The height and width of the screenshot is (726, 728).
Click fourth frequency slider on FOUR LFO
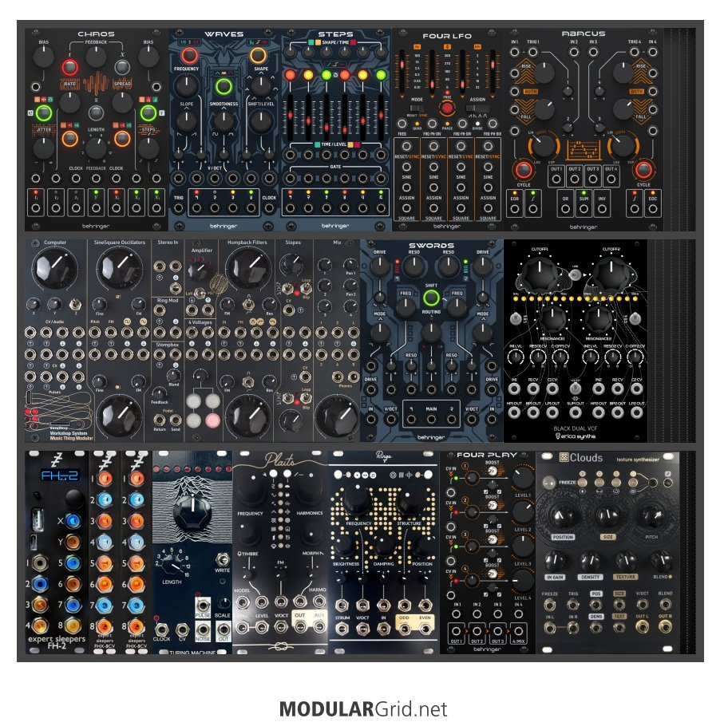click(493, 70)
